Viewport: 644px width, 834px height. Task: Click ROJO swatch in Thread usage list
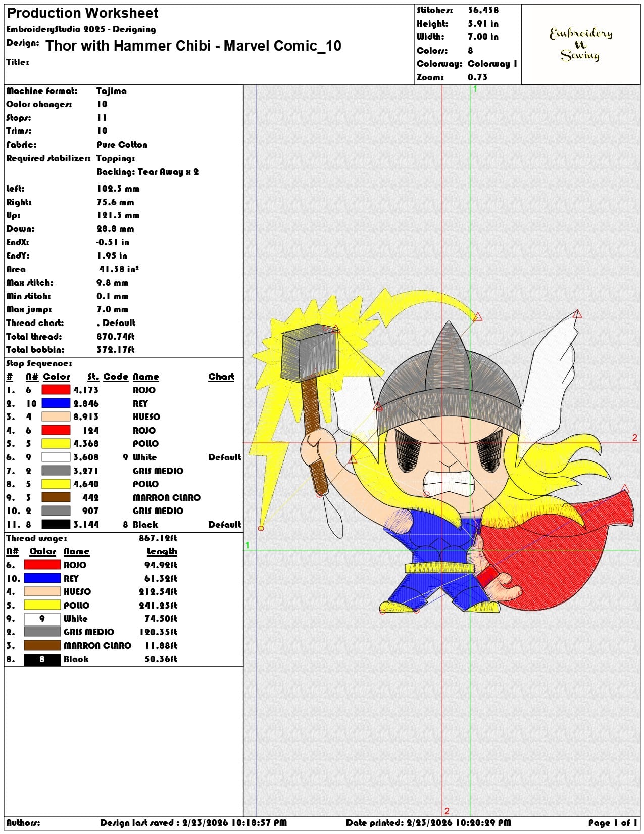42,565
